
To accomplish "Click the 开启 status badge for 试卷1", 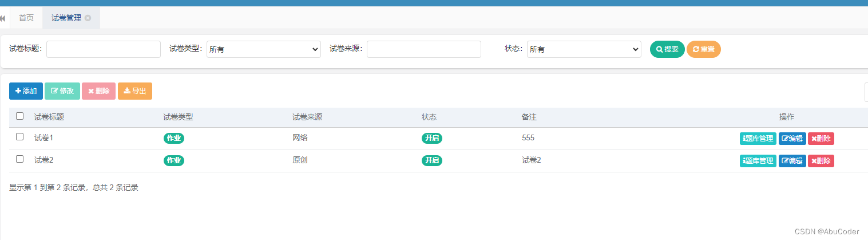I will pos(432,138).
